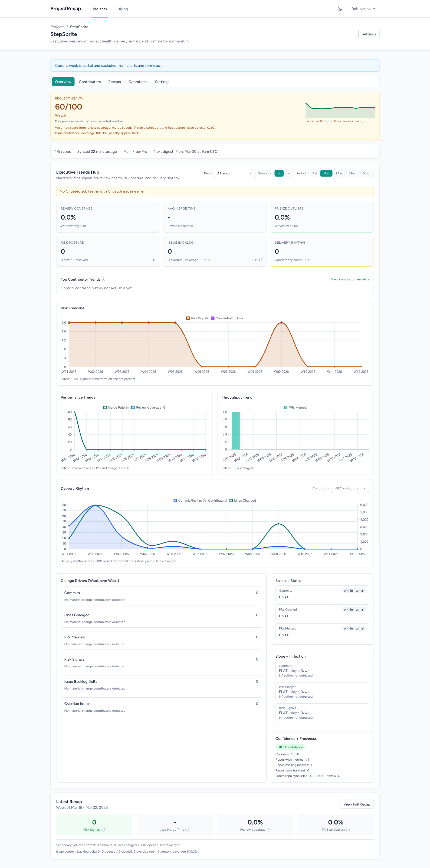This screenshot has width=430, height=868.
Task: Toggle Risk Signals legend in Risk Trendline
Action: point(197,318)
